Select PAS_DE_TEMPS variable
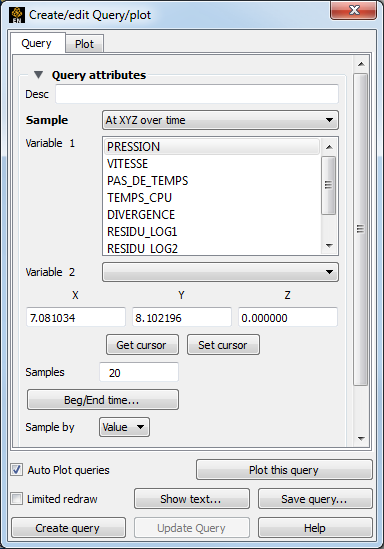The image size is (384, 549). click(x=212, y=181)
